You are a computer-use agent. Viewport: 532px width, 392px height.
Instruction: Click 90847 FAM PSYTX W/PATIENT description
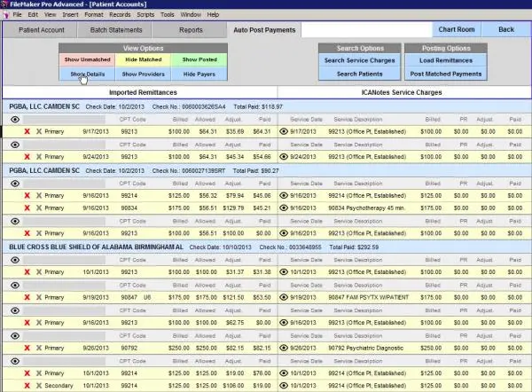point(369,297)
